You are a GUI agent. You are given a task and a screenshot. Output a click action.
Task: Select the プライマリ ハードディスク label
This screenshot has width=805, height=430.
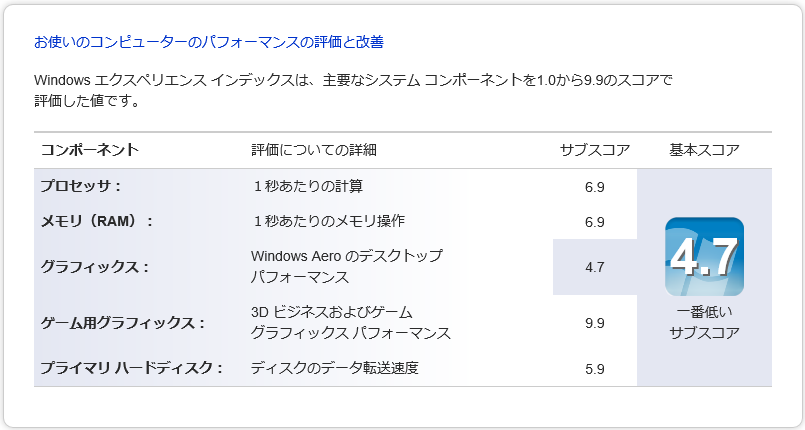coord(131,368)
